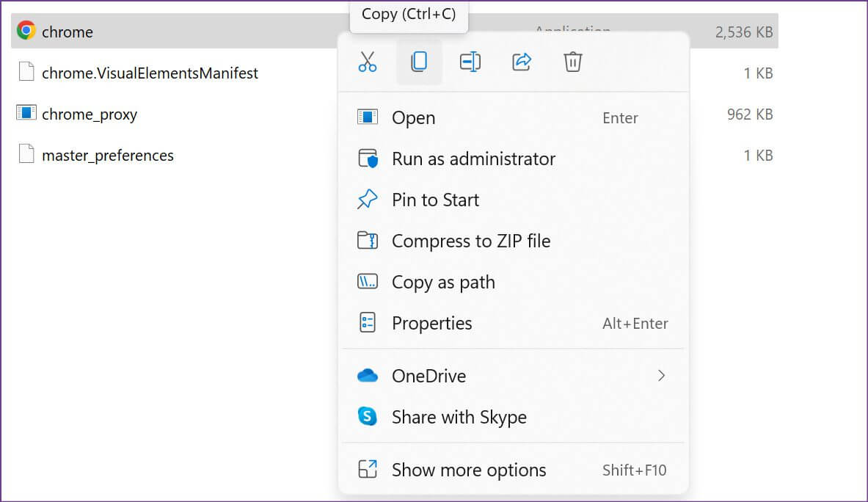
Task: Expand the OneDrive submenu
Action: click(513, 376)
